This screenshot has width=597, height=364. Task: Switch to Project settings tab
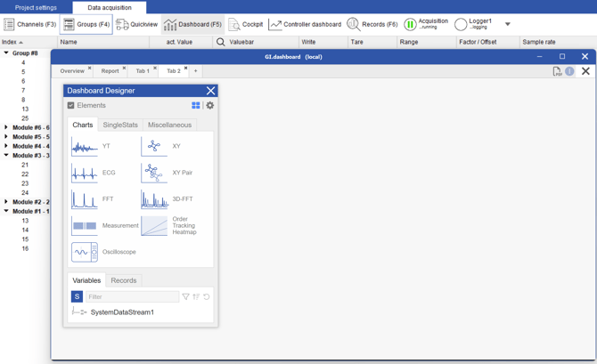pos(36,8)
